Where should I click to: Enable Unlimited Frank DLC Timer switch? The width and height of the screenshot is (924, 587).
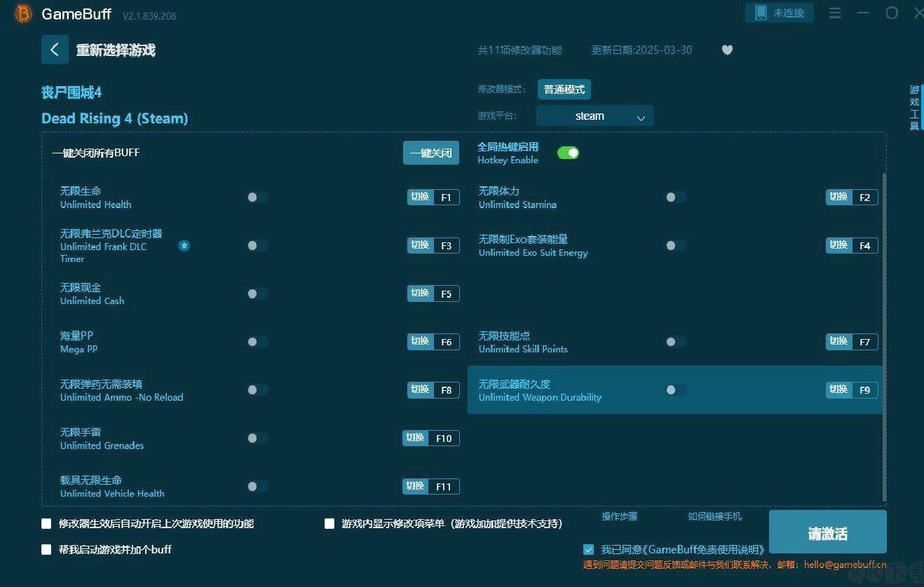point(257,245)
